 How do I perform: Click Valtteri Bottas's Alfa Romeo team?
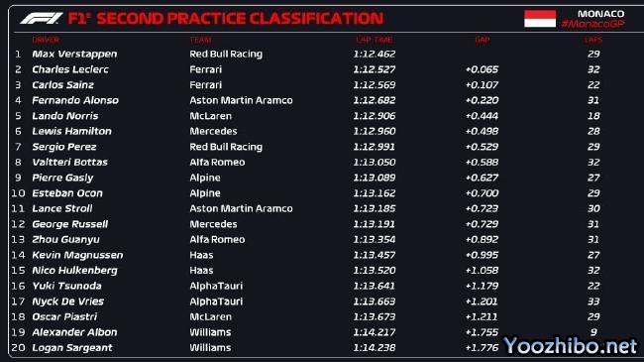217,162
